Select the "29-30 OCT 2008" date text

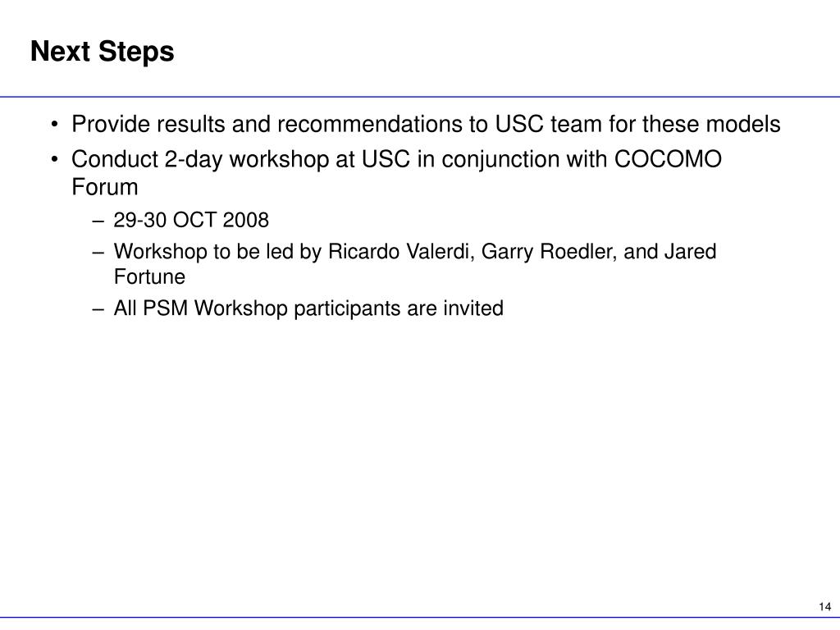[x=191, y=220]
